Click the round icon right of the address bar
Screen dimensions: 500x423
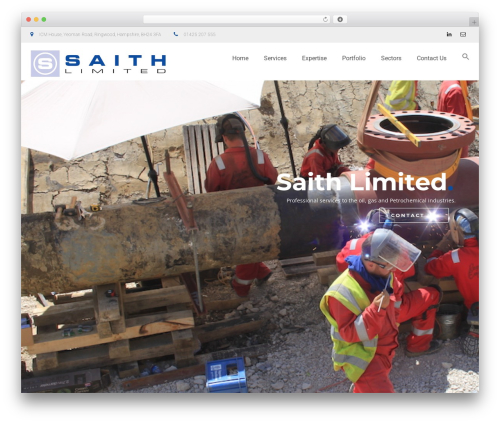tap(340, 19)
